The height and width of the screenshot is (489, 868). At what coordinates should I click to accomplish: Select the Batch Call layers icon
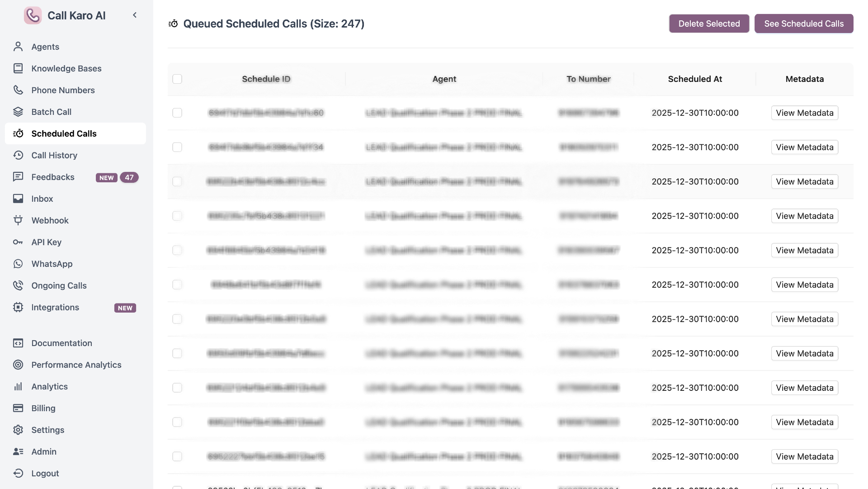pyautogui.click(x=18, y=111)
